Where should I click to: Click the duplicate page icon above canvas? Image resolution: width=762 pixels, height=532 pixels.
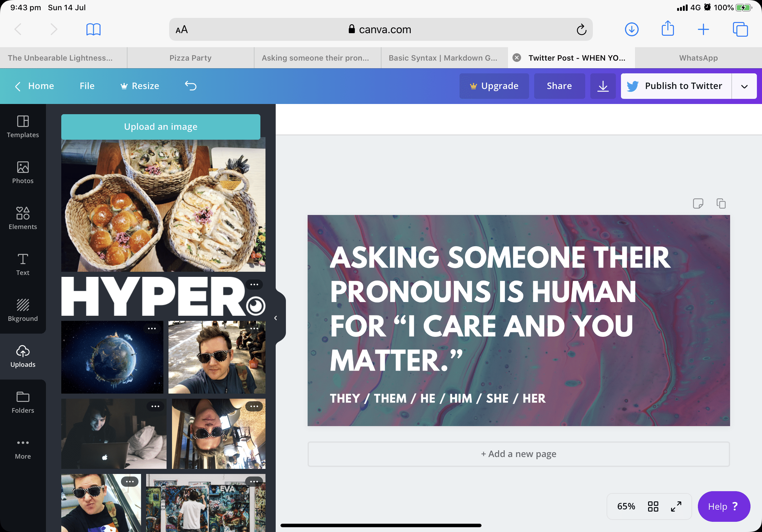pyautogui.click(x=721, y=203)
